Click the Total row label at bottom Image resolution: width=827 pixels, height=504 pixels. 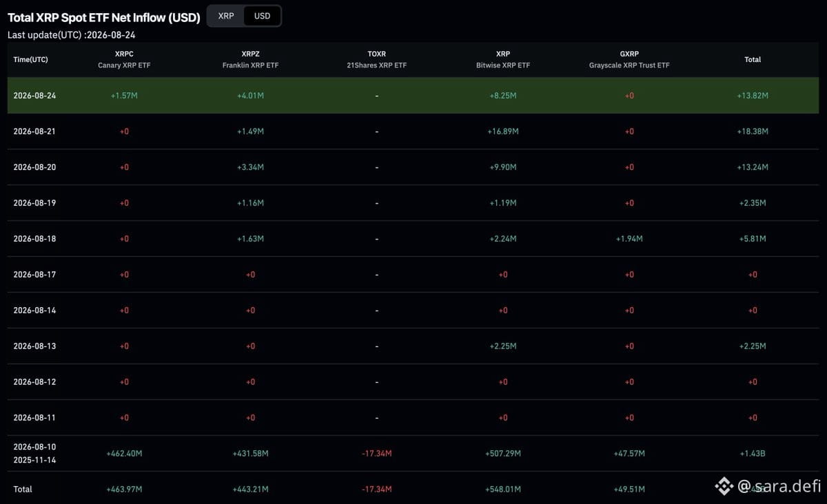pyautogui.click(x=23, y=490)
